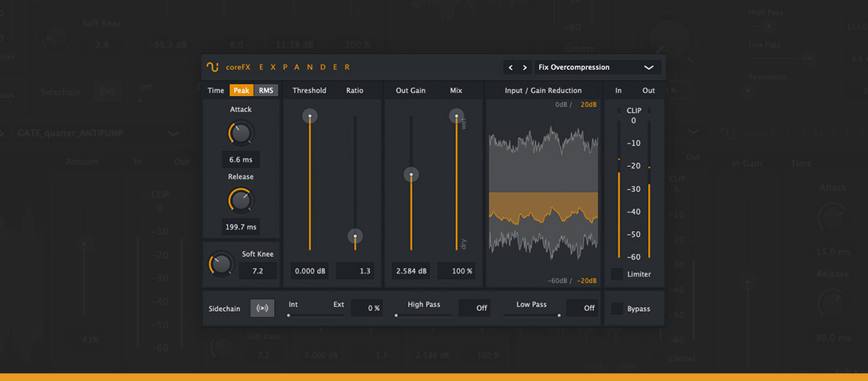Click the High Pass filter slider

click(x=423, y=315)
